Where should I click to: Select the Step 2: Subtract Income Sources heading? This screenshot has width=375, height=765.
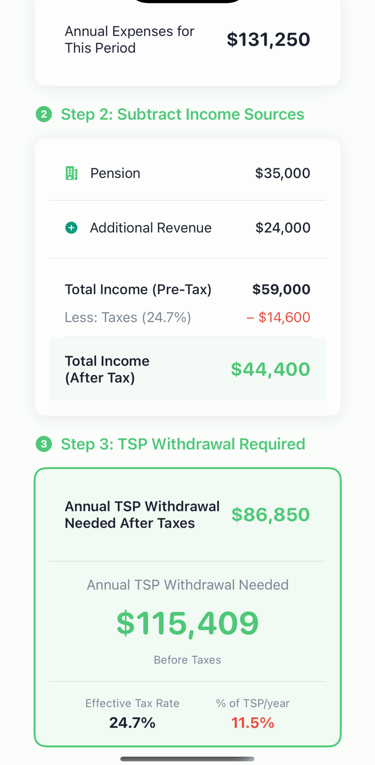(182, 115)
